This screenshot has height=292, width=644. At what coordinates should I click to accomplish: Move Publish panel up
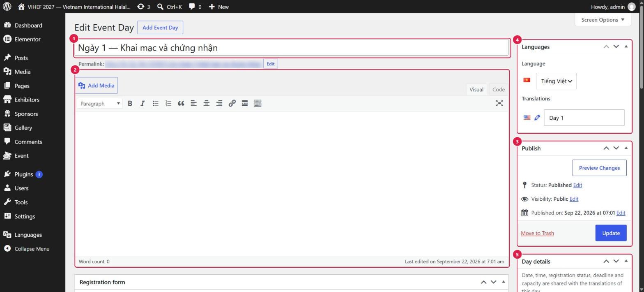[x=606, y=148]
